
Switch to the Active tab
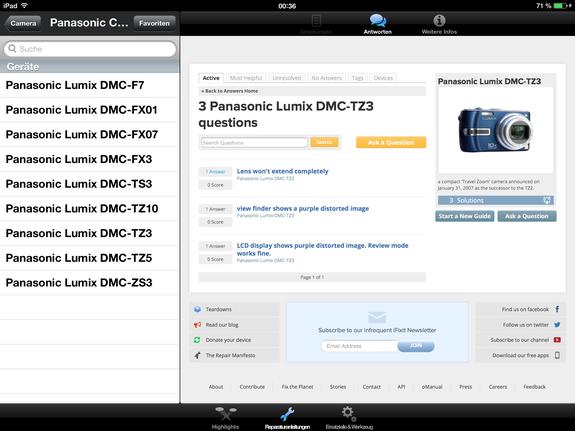pyautogui.click(x=211, y=78)
